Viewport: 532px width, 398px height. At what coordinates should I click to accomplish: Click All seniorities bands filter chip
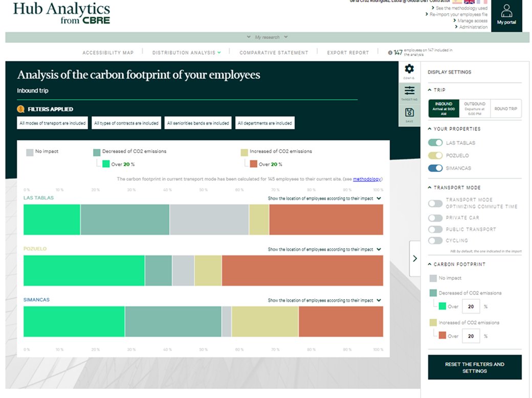coord(198,123)
